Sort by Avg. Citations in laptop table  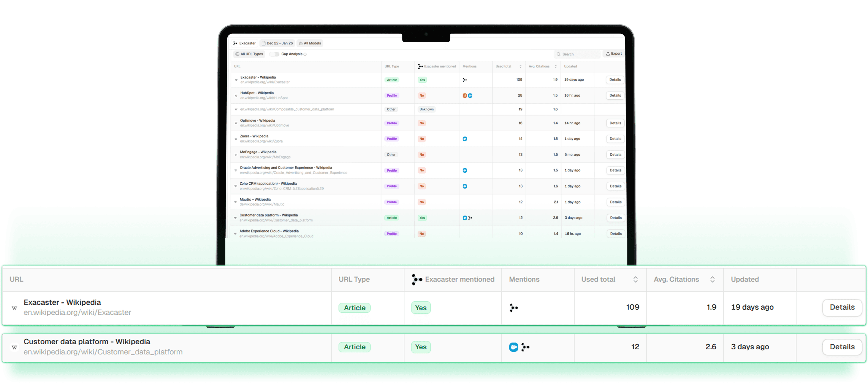coord(556,67)
